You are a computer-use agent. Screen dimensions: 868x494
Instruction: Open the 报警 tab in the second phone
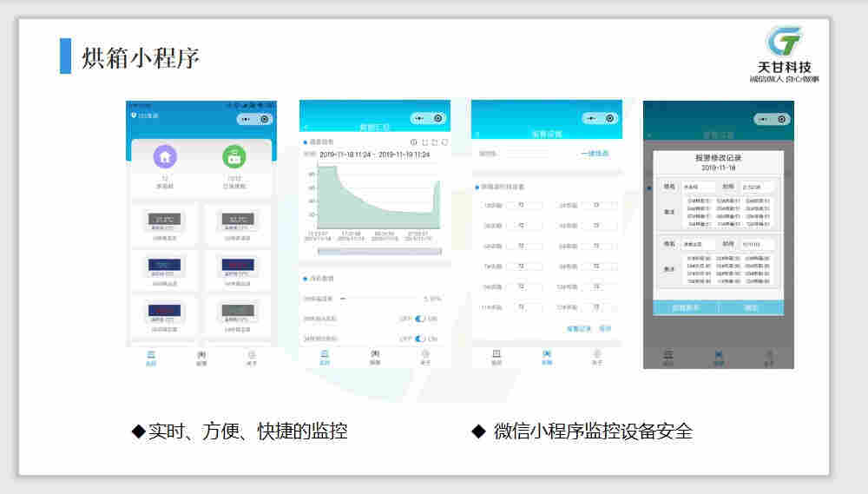pos(375,355)
